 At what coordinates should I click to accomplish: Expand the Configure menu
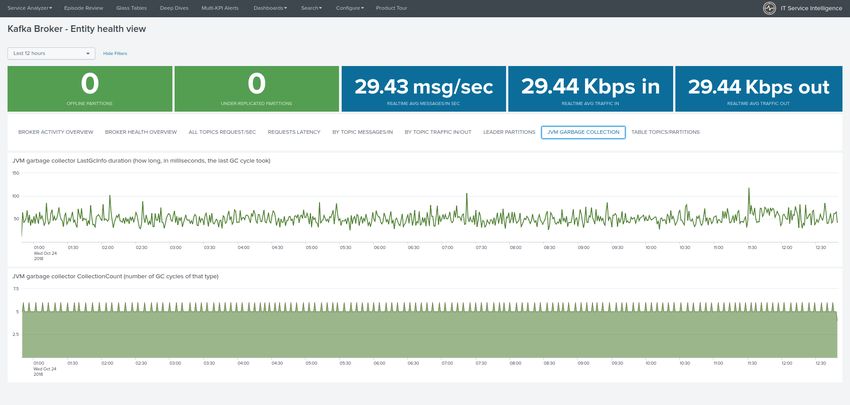[350, 8]
